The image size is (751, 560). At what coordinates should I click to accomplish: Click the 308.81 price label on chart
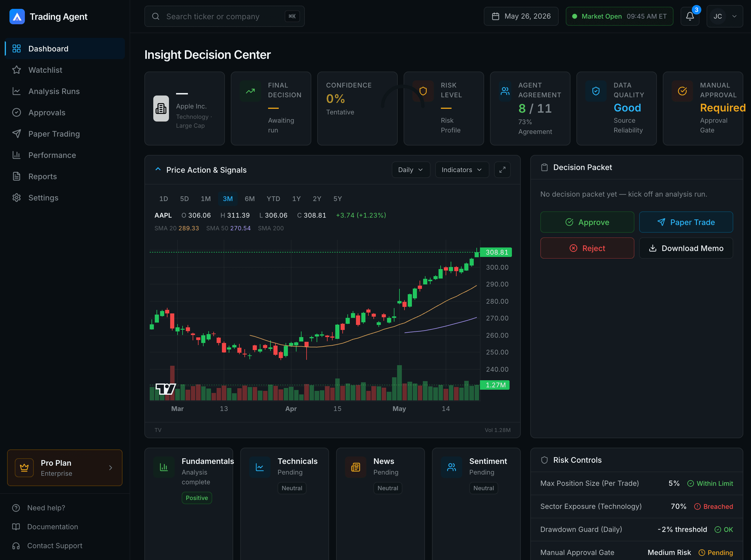pyautogui.click(x=496, y=252)
